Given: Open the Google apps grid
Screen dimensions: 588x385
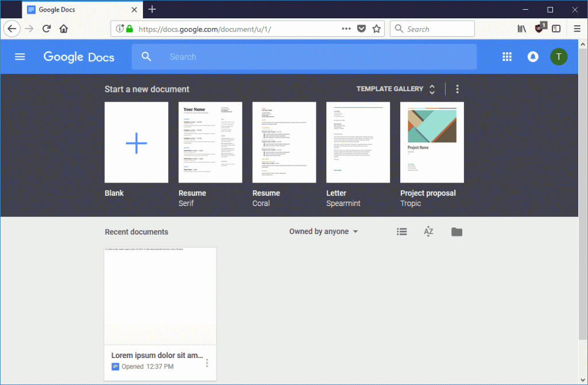Looking at the screenshot, I should point(506,57).
